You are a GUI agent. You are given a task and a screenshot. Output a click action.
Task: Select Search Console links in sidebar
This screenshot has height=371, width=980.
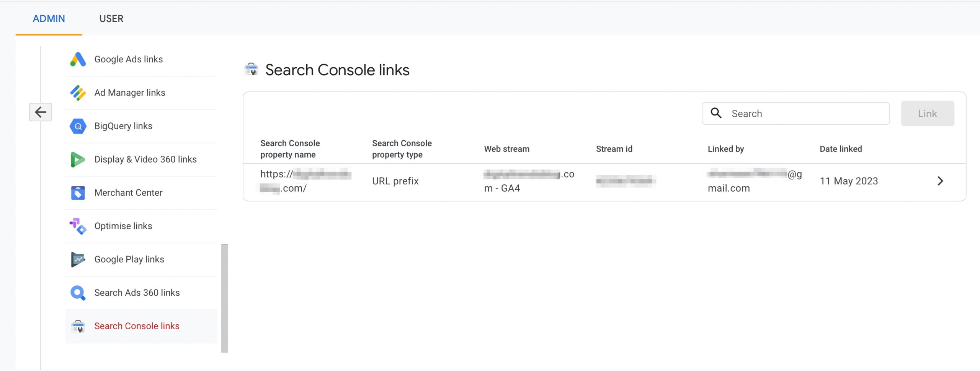(x=141, y=326)
